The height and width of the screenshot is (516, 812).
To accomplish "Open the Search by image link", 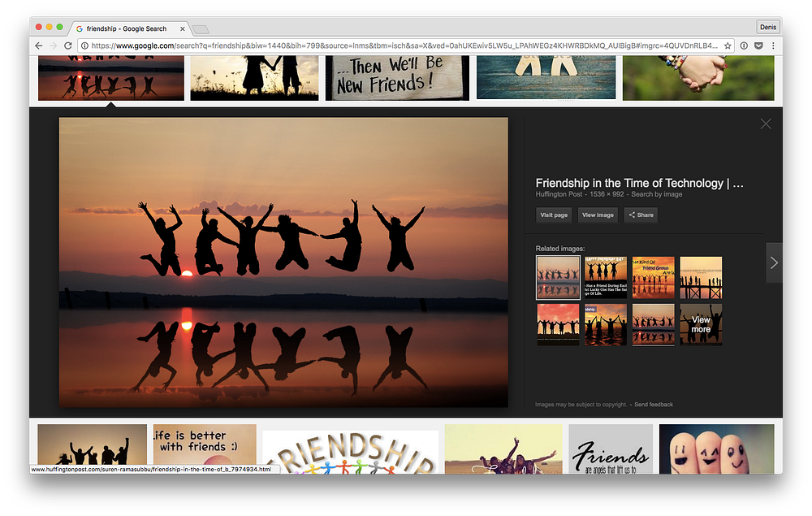I will coord(657,194).
